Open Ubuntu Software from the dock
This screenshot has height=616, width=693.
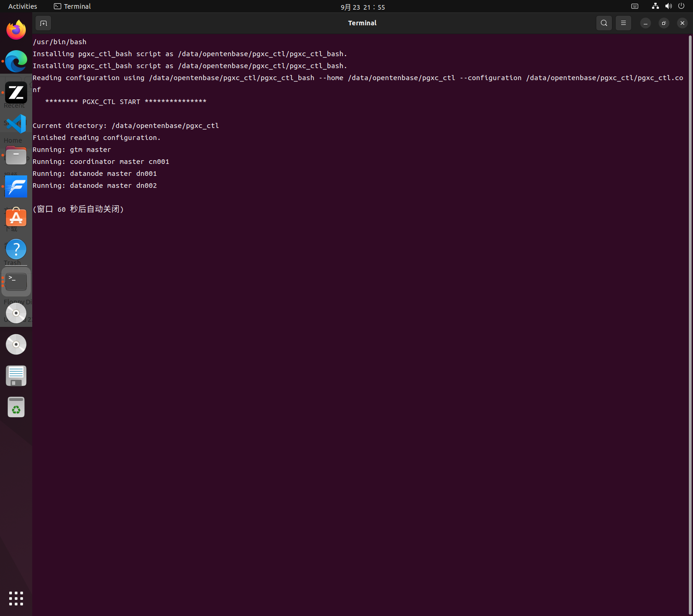(16, 218)
